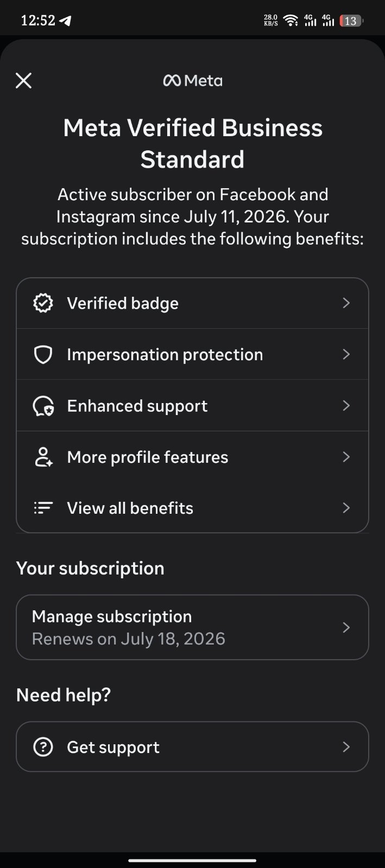Open chevron next to View all benefits
The width and height of the screenshot is (385, 868).
[x=346, y=508]
